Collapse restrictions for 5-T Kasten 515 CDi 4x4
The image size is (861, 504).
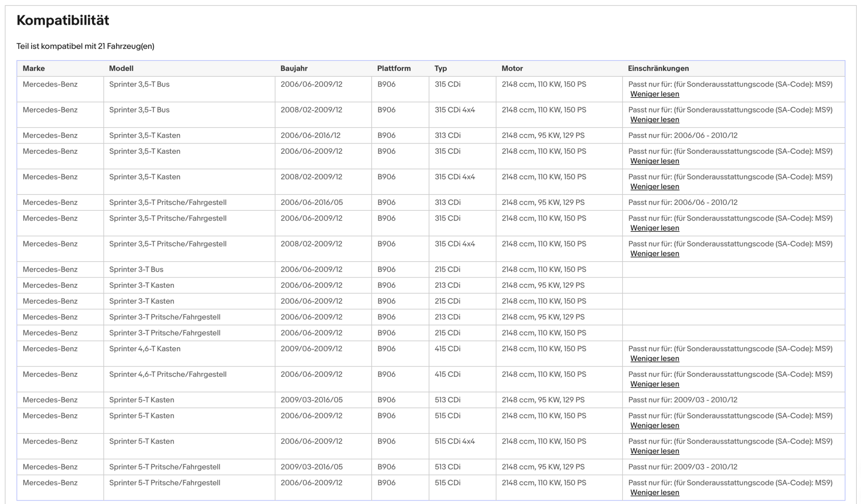click(x=655, y=451)
